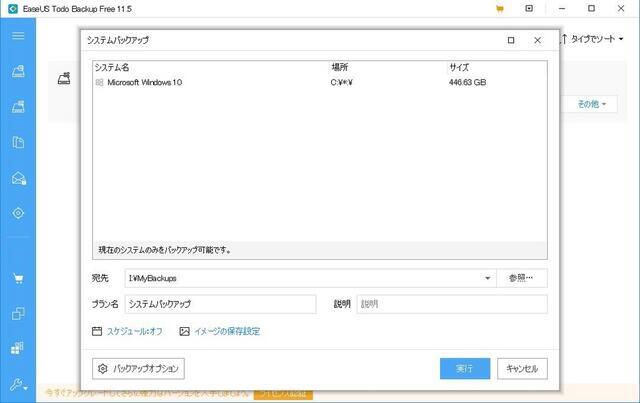
Task: Click the shopping cart icon in the sidebar
Action: click(x=18, y=279)
